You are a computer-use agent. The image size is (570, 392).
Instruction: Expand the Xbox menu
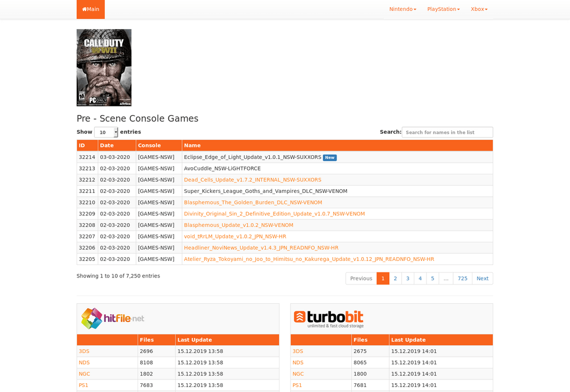(x=479, y=9)
